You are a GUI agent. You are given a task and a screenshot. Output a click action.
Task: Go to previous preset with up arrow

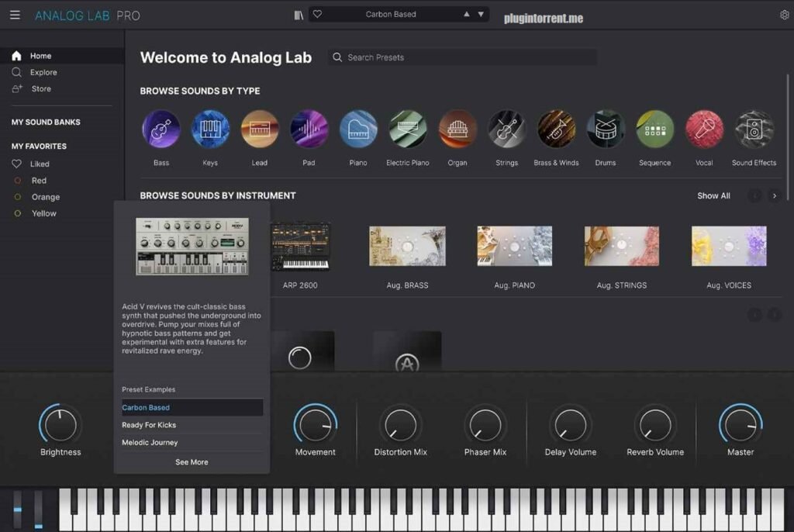click(x=466, y=14)
